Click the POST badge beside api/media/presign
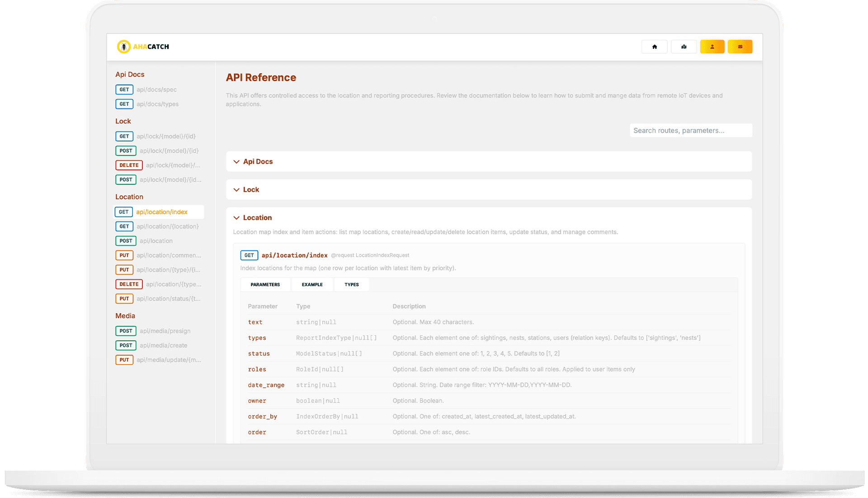The width and height of the screenshot is (868, 498). pyautogui.click(x=126, y=331)
